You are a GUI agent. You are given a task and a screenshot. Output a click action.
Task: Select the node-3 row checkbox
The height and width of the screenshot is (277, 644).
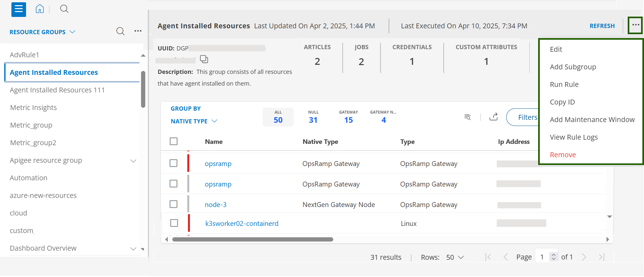pyautogui.click(x=174, y=204)
